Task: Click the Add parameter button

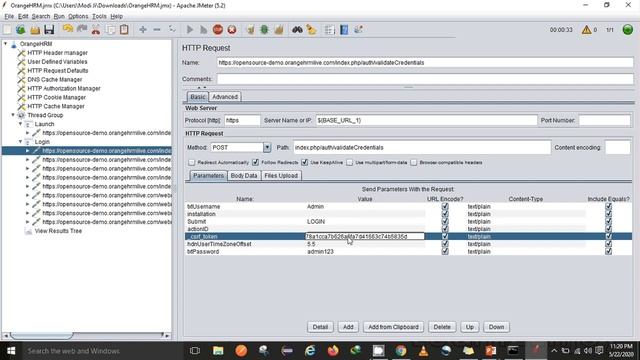Action: click(x=348, y=327)
